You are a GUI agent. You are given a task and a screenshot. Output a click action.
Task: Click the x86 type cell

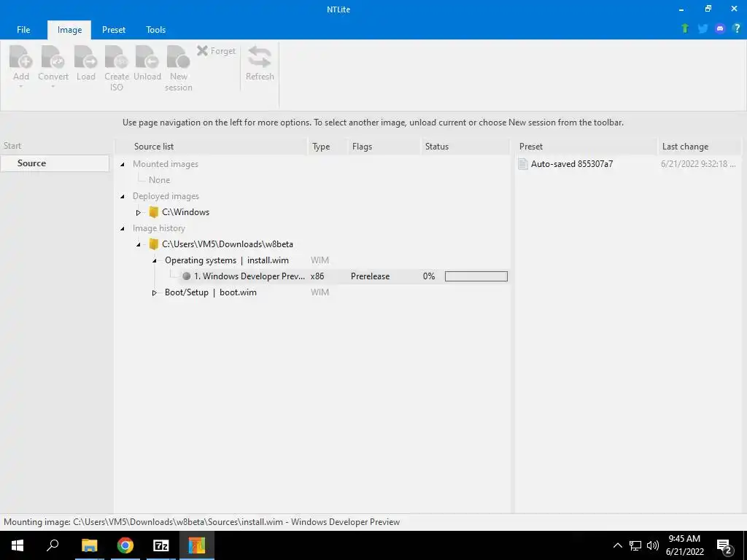(317, 276)
